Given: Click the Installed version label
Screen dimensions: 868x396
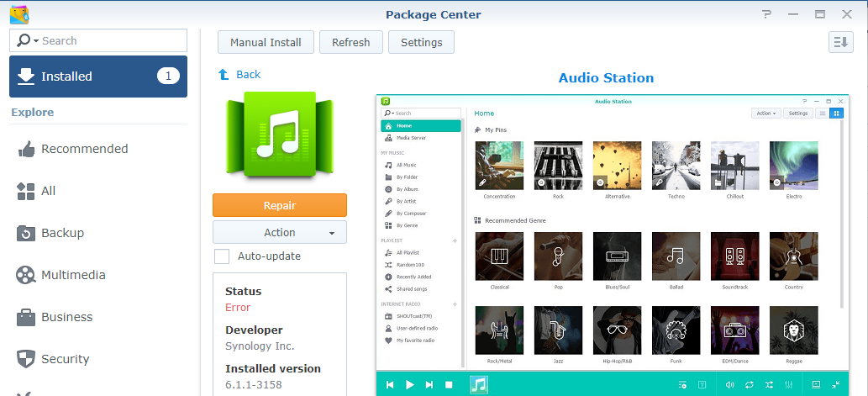Looking at the screenshot, I should 273,368.
